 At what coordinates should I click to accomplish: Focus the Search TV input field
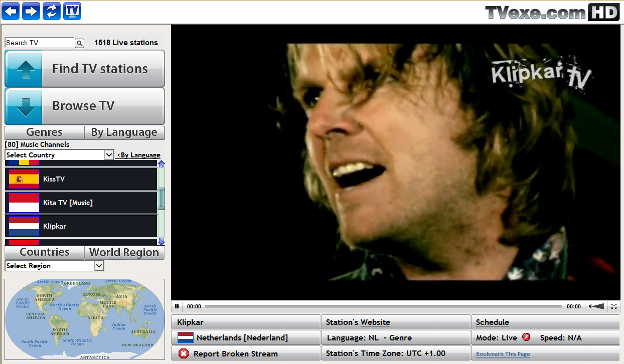coord(40,43)
